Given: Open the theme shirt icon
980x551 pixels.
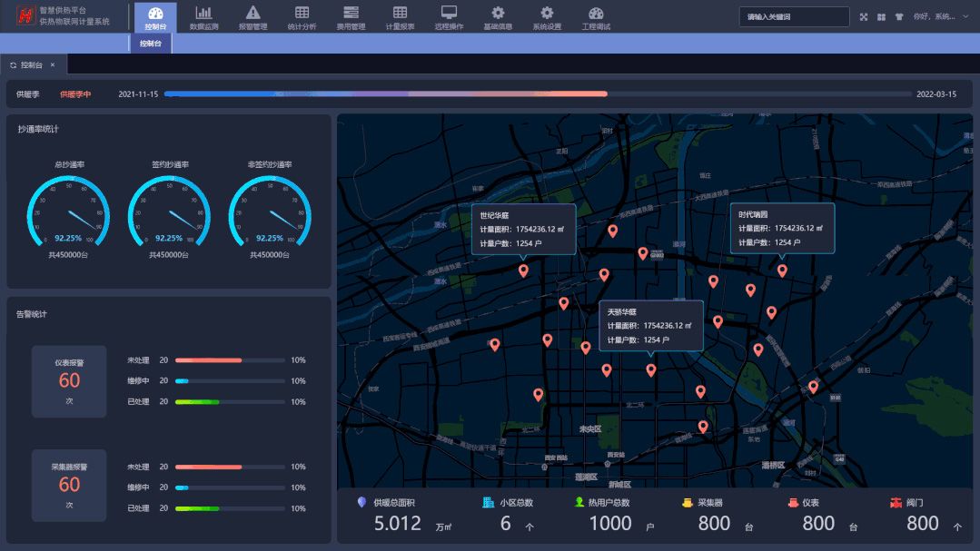Looking at the screenshot, I should click(899, 17).
